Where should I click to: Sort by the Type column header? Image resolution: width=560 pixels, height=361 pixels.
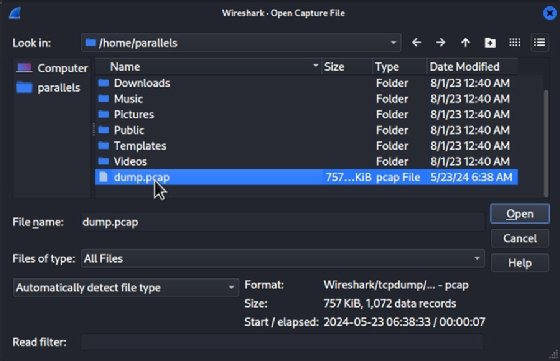point(399,67)
